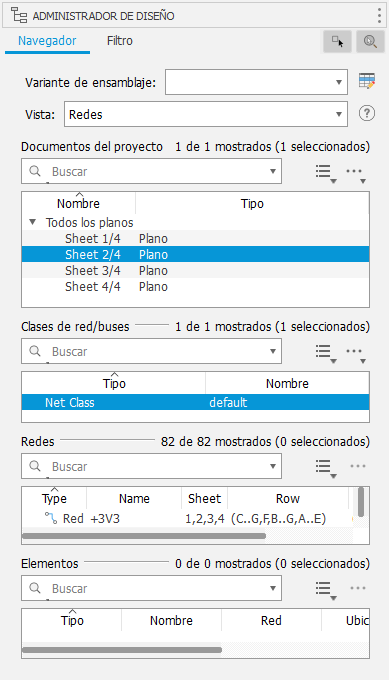
Task: Select Sheet 4/4 in documents list
Action: pos(196,286)
